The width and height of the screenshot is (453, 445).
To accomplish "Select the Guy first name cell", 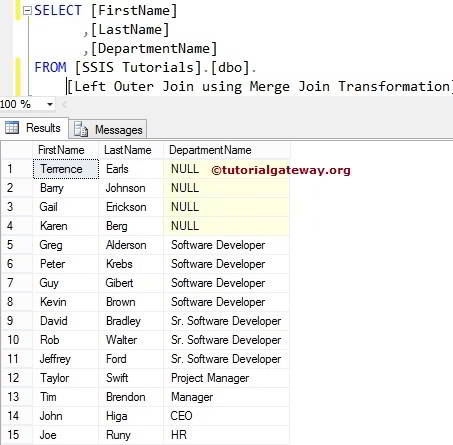I will 66,283.
